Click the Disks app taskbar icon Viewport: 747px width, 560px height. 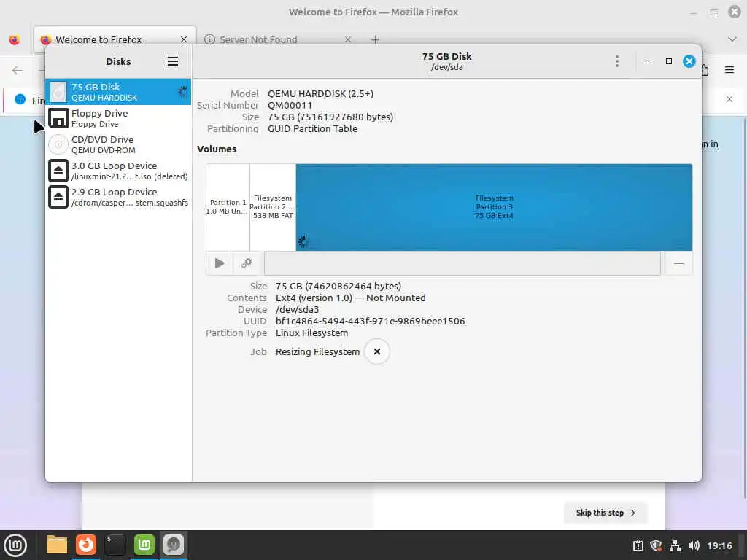174,545
